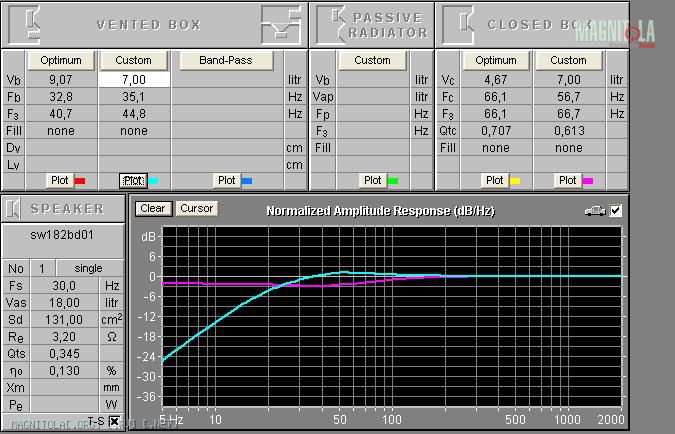Plot the closed box custom response
Viewport: 675px width, 434px height.
click(x=567, y=180)
